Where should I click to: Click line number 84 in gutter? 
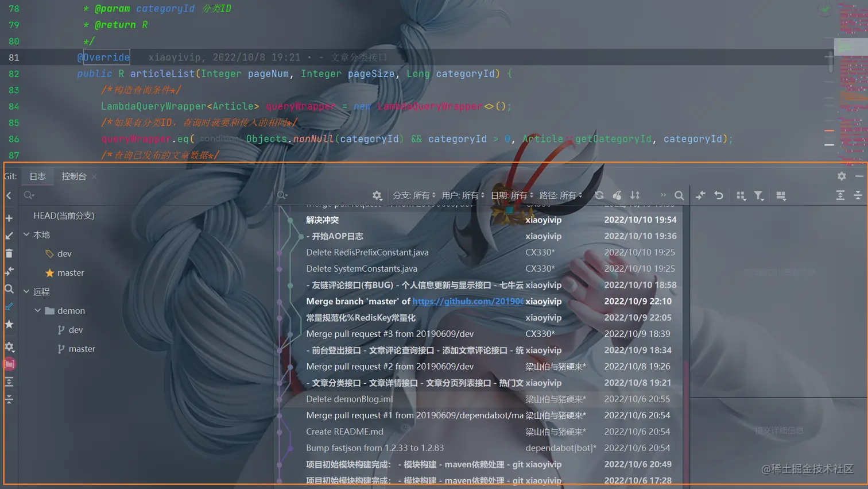coord(14,106)
